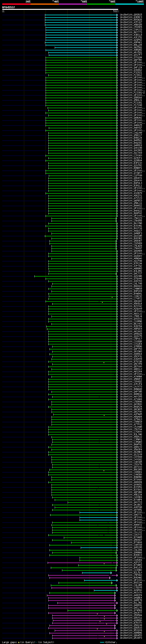Open hit UniRef100_Q4CTS7

tap(131, 273)
